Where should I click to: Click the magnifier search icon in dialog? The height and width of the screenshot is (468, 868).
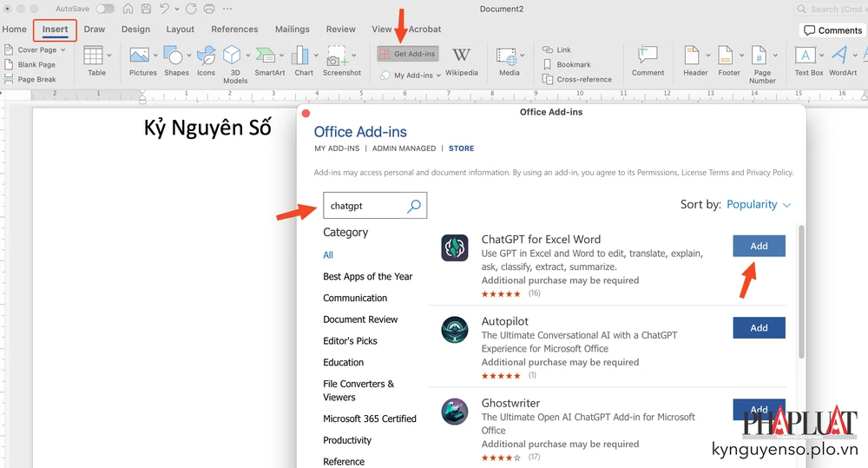tap(414, 206)
